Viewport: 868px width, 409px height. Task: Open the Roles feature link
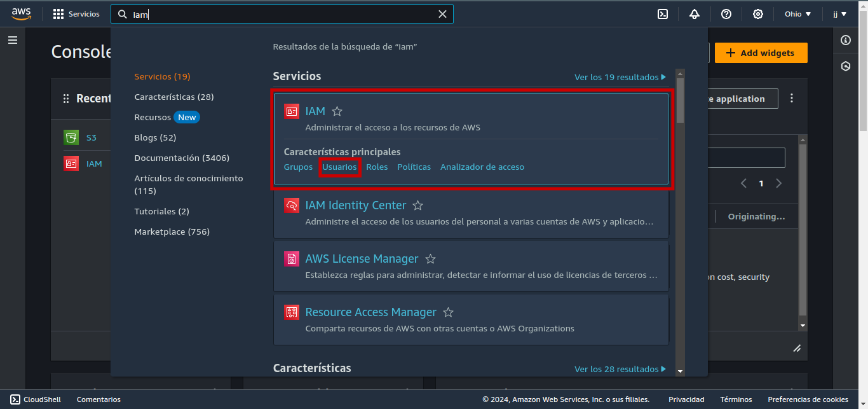tap(377, 167)
